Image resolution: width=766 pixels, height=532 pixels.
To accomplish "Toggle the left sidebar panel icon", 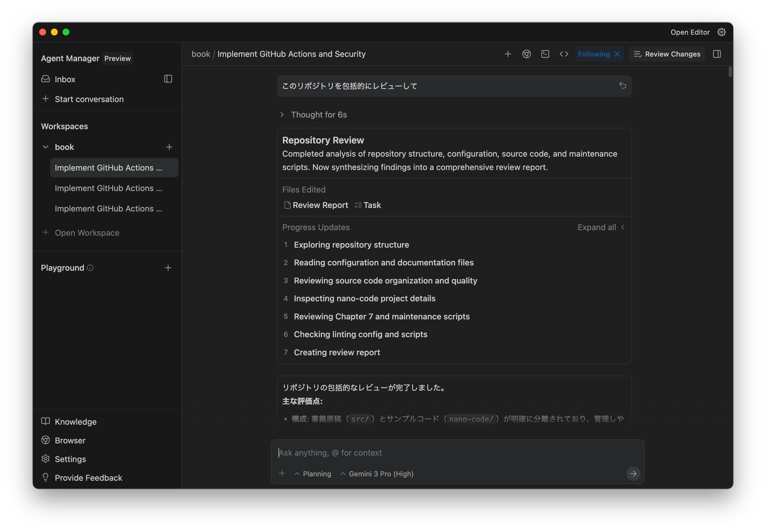I will coord(168,79).
